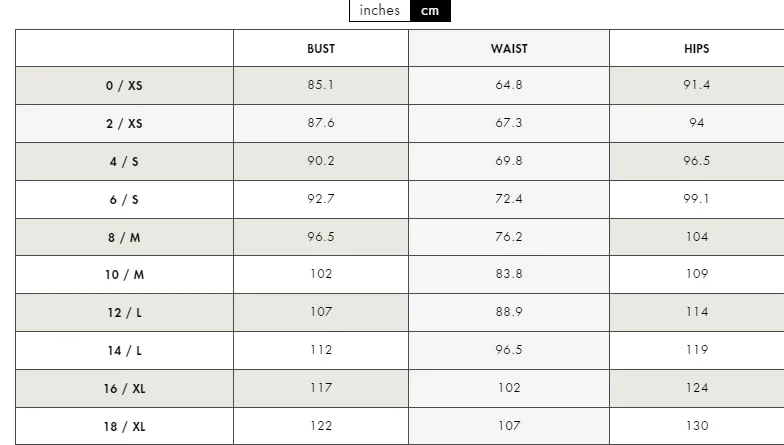Click the WAIST column header
This screenshot has height=445, width=784.
(x=509, y=48)
